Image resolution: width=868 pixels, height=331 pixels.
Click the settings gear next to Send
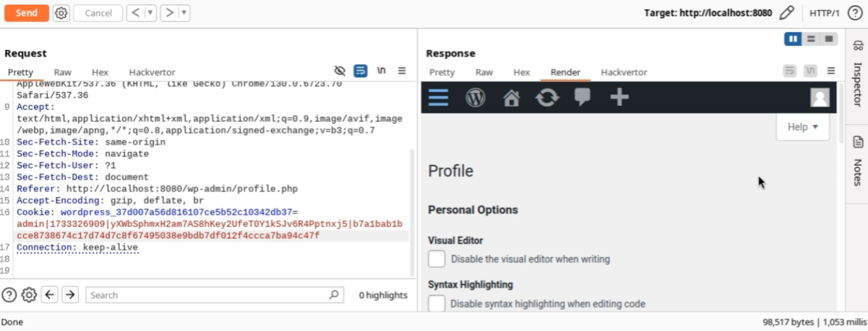pyautogui.click(x=61, y=13)
